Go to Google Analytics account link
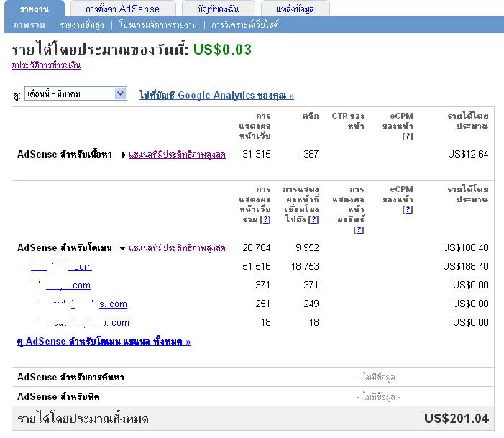Viewport: 504px width, 438px height. 216,95
